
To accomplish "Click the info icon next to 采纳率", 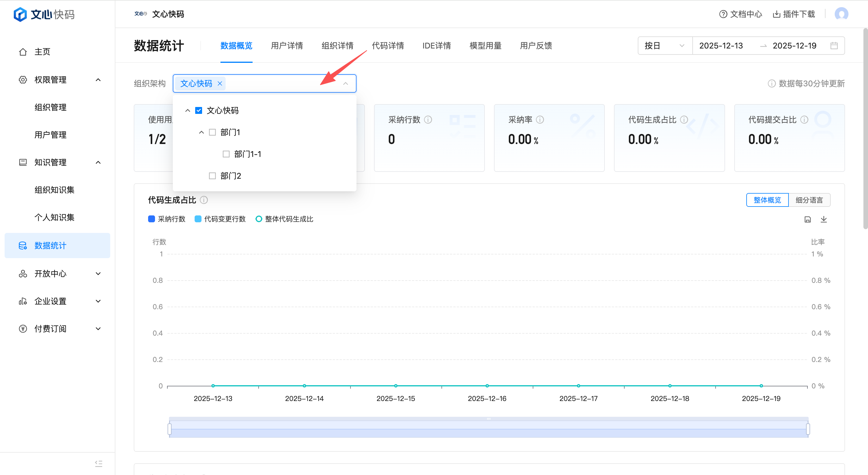I will pyautogui.click(x=540, y=120).
